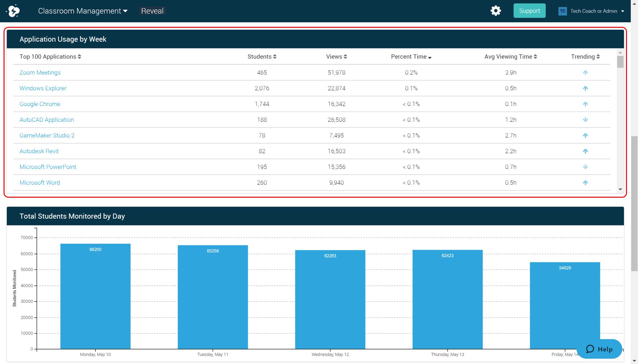Open the settings gear icon
638x364 pixels.
(x=496, y=11)
